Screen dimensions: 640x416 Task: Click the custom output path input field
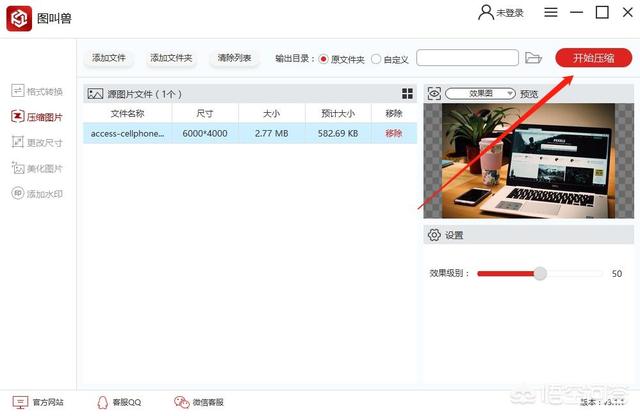point(467,58)
